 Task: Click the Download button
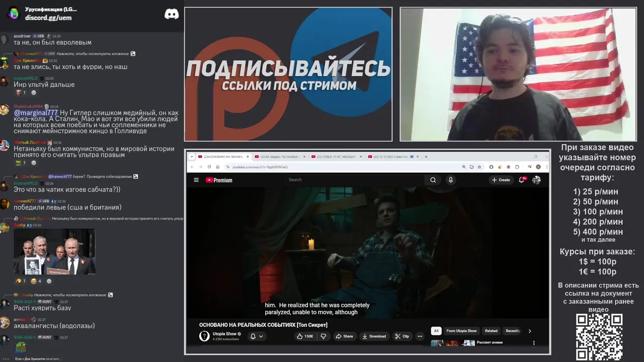[x=374, y=336]
